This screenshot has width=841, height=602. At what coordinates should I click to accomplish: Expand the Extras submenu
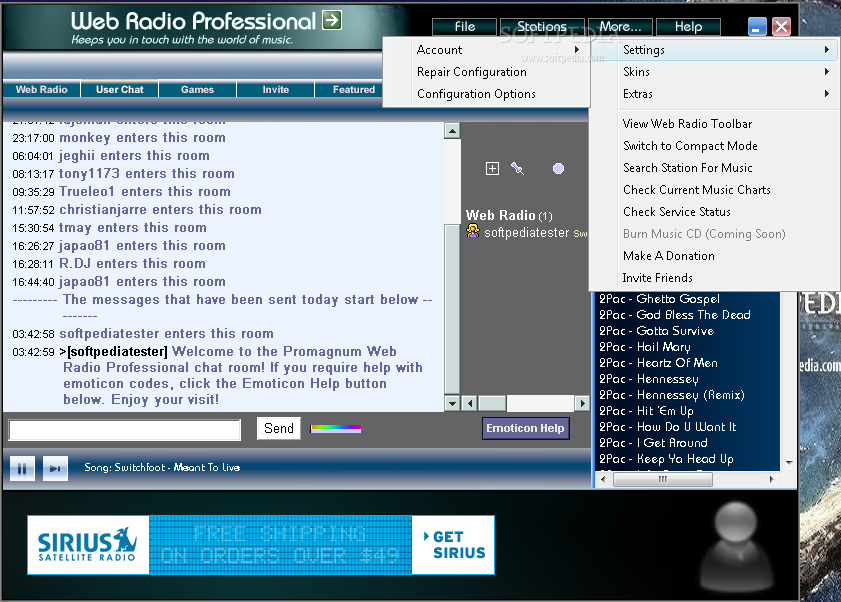(x=715, y=94)
